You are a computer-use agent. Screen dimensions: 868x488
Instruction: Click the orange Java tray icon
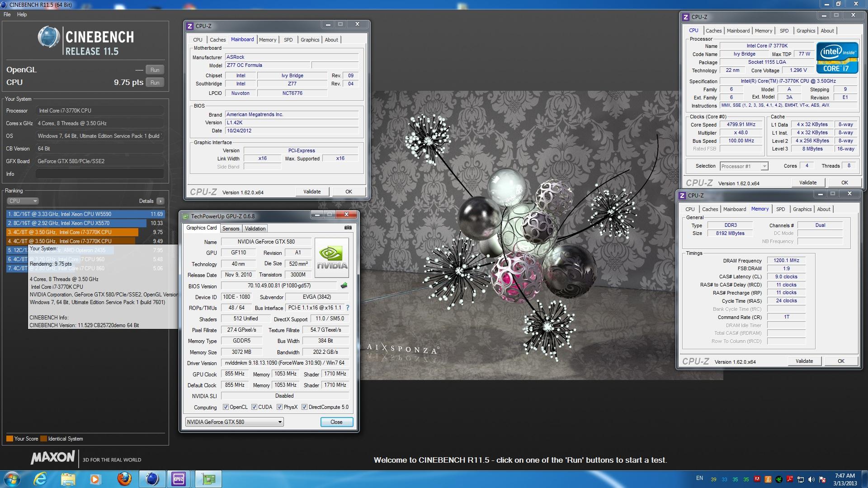769,479
